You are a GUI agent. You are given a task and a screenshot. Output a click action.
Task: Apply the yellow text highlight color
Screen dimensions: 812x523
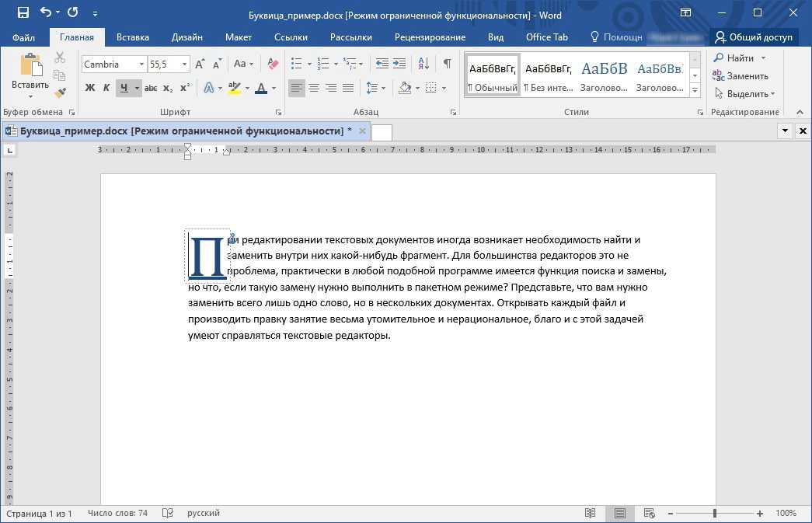[x=234, y=88]
